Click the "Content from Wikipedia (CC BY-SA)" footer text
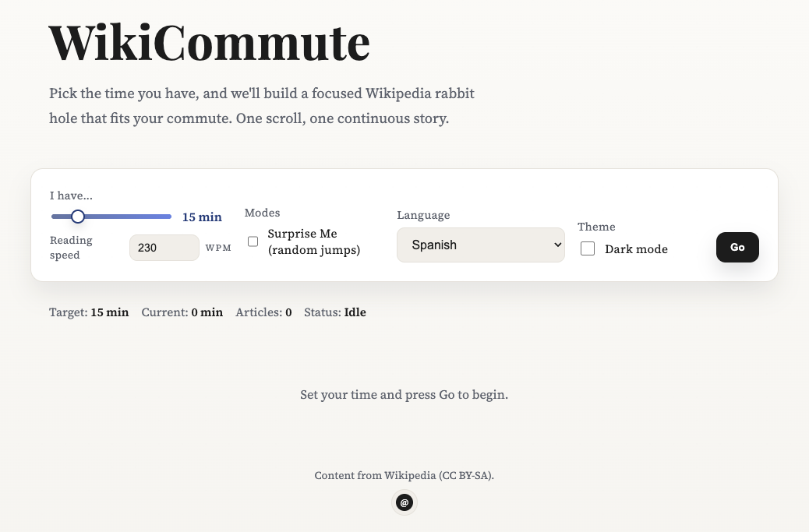 pos(404,475)
